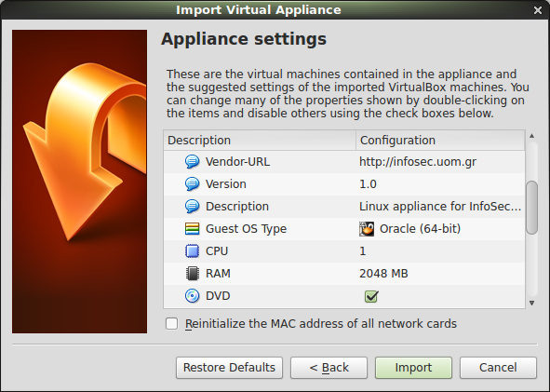
Task: Click the Description column header
Action: point(260,141)
